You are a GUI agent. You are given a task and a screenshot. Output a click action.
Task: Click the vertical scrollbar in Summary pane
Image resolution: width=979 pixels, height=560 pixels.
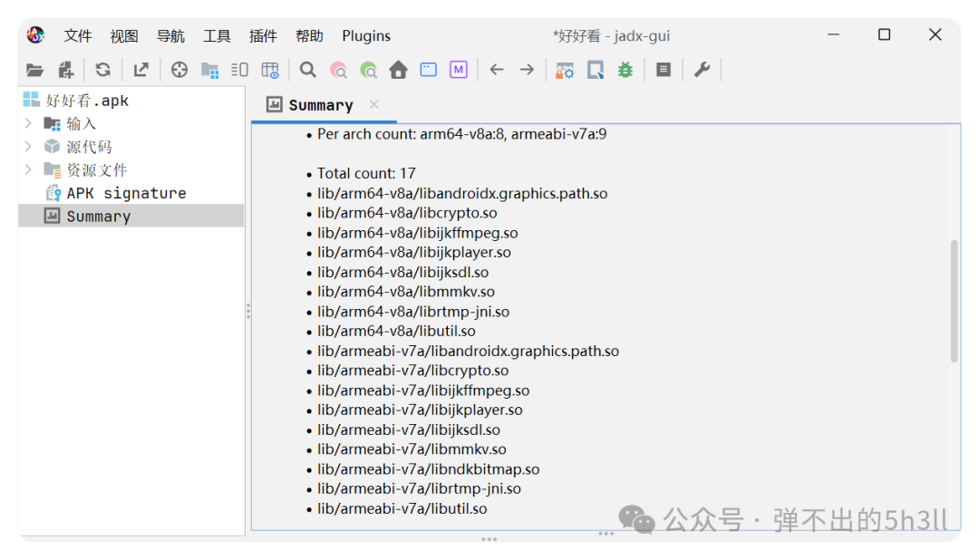coord(954,301)
